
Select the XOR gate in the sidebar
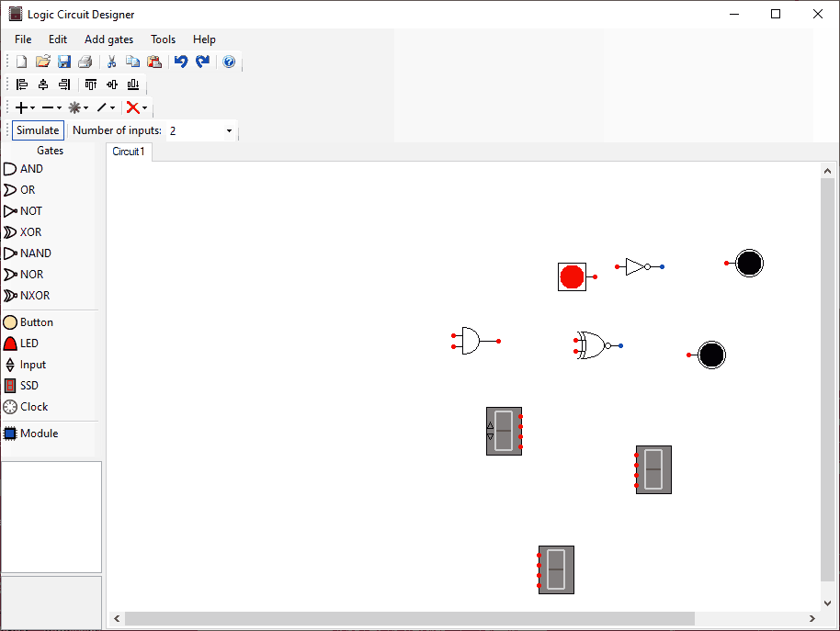[x=23, y=231]
